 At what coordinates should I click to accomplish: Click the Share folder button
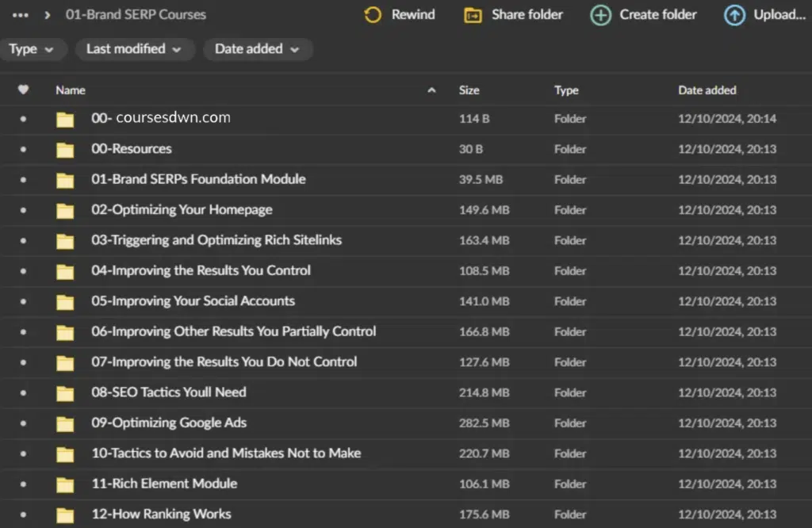(513, 14)
